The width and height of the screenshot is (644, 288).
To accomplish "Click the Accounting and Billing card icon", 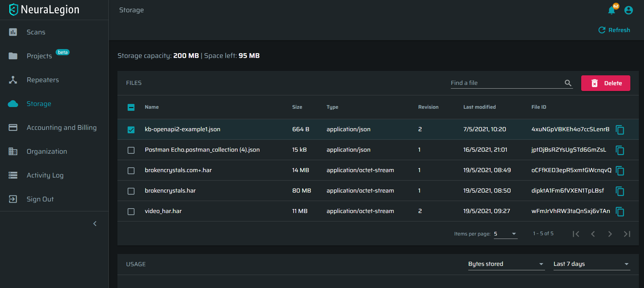I will click(x=13, y=127).
